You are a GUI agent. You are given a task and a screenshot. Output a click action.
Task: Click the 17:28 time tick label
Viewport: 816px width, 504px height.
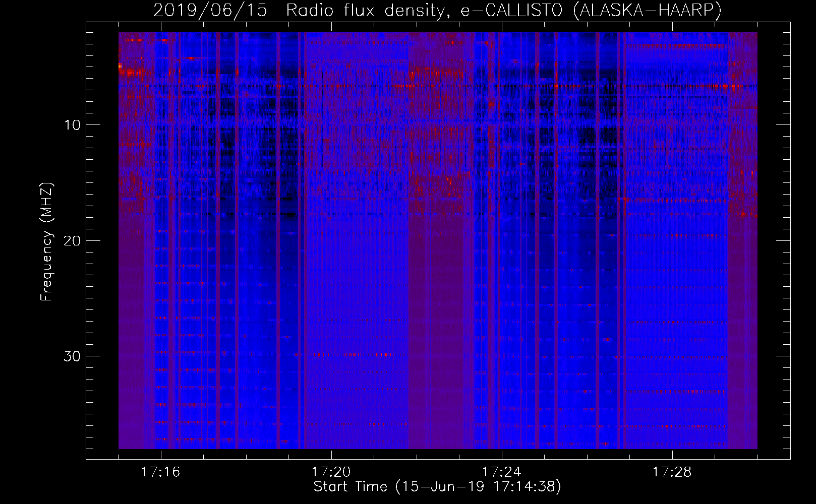[672, 472]
